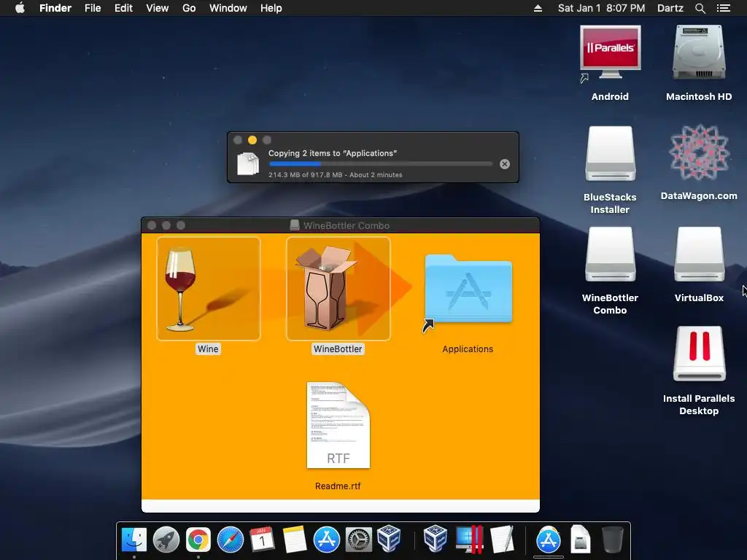Open TextEdit in dock
Screen dimensions: 747x560
502,539
